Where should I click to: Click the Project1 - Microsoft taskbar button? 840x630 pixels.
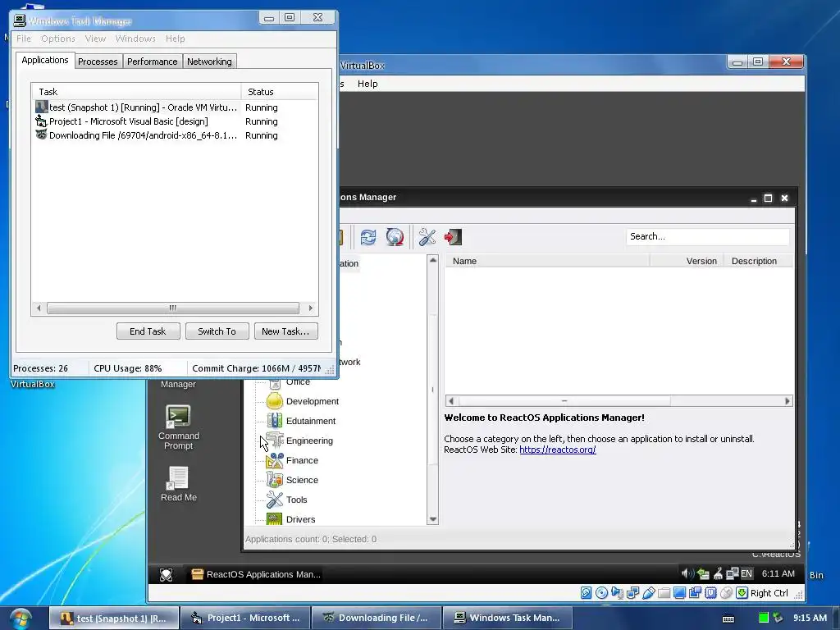[245, 619]
